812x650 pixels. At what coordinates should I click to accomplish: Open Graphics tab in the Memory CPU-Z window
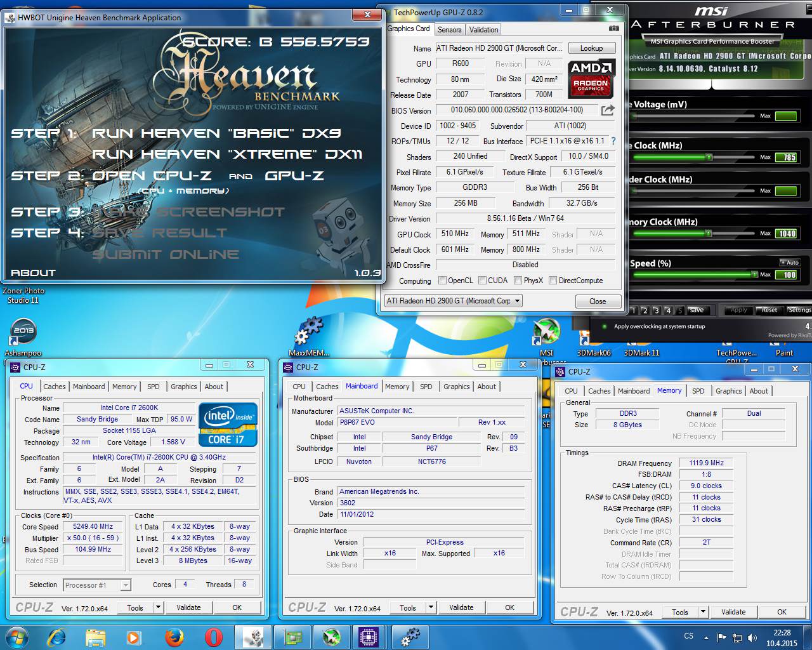coord(728,391)
